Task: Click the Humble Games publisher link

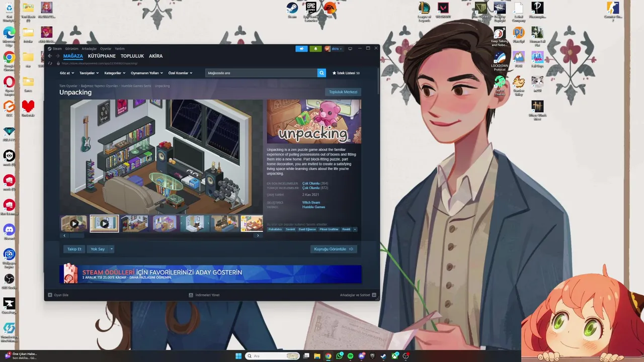Action: click(313, 207)
